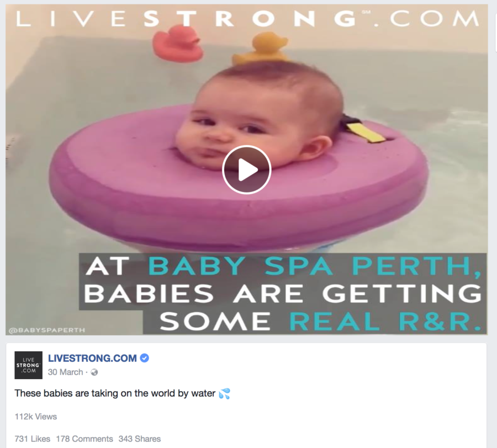Click the water droplets emoji
This screenshot has height=448, width=497.
pyautogui.click(x=224, y=393)
